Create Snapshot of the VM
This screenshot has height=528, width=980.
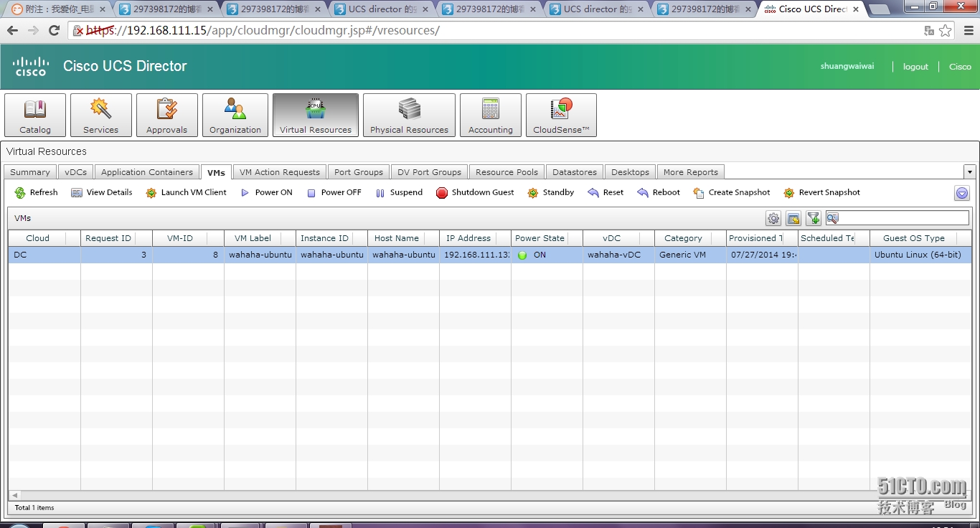point(732,192)
